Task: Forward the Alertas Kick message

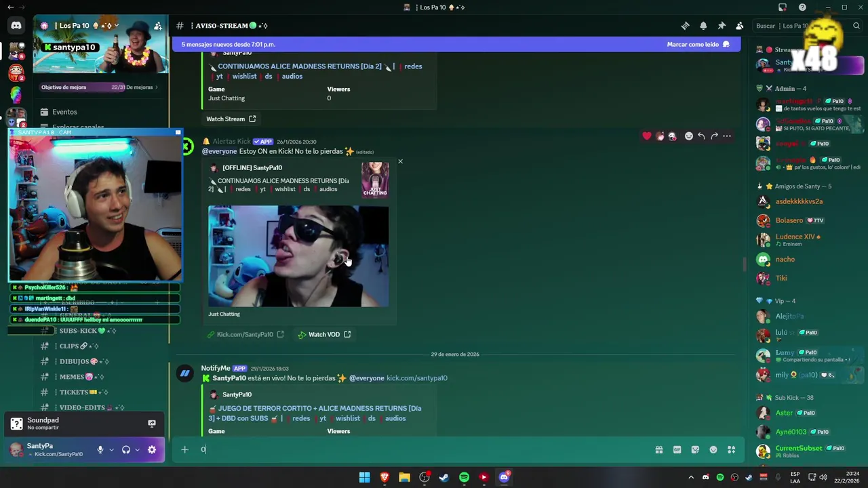Action: (714, 136)
